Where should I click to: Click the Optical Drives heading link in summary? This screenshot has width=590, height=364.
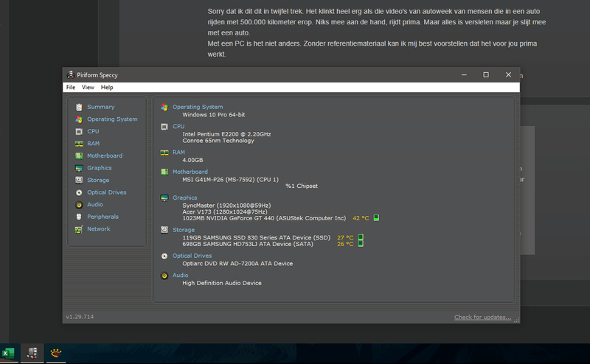[x=192, y=256]
